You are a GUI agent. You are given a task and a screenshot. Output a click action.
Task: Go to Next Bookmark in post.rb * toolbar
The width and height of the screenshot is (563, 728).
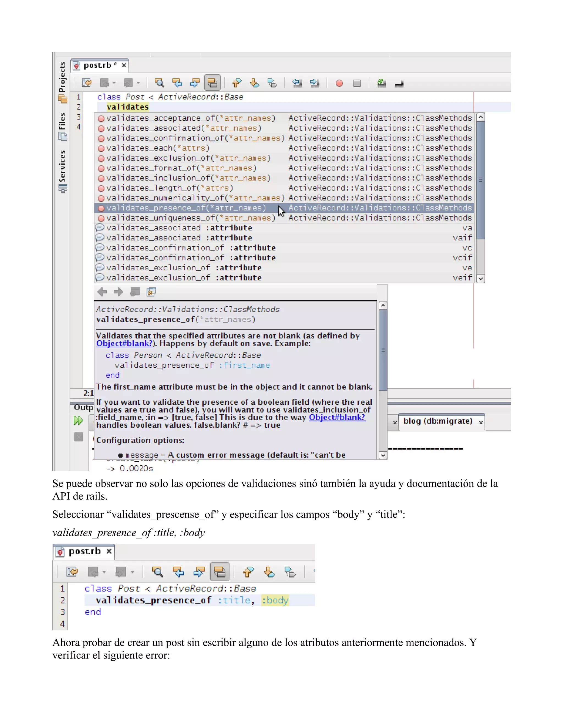[255, 83]
